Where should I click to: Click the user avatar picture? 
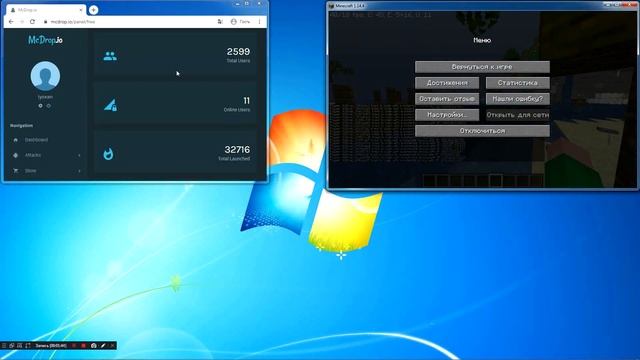click(45, 76)
